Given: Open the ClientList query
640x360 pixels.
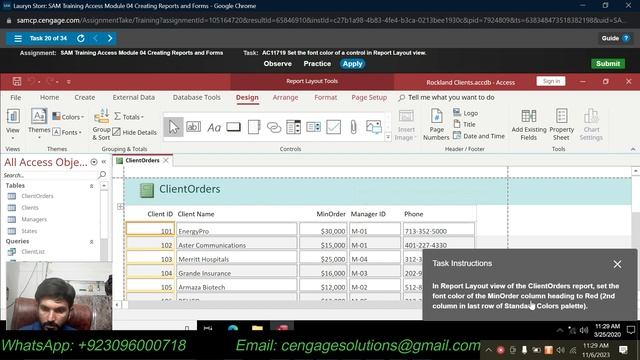Looking at the screenshot, I should (33, 251).
